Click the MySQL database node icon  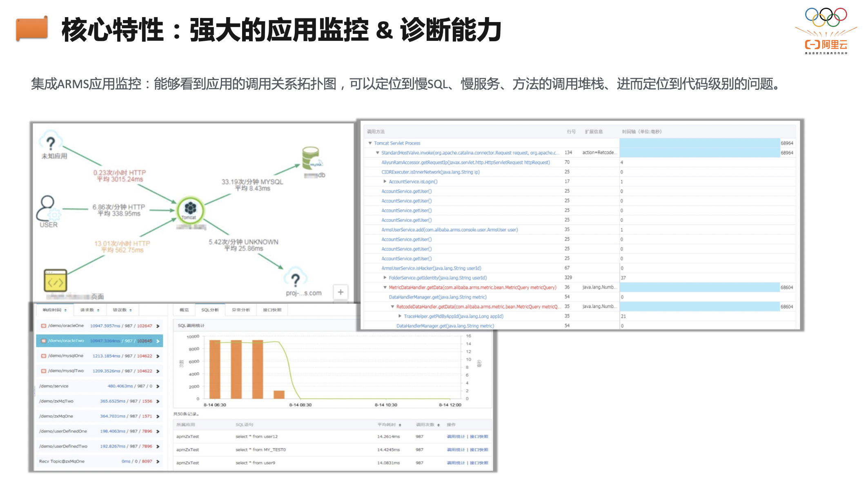(311, 158)
